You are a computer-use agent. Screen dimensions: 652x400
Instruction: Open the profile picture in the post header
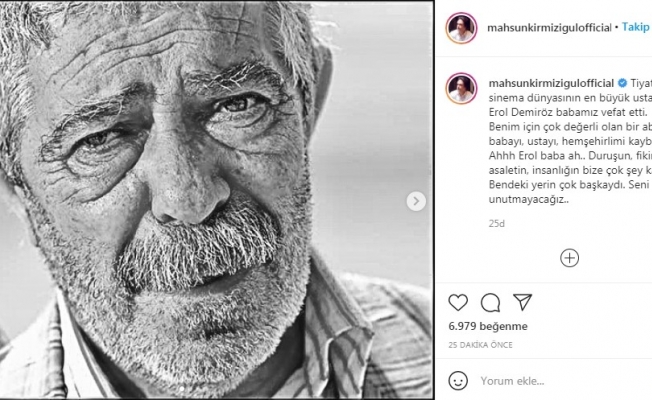[460, 28]
